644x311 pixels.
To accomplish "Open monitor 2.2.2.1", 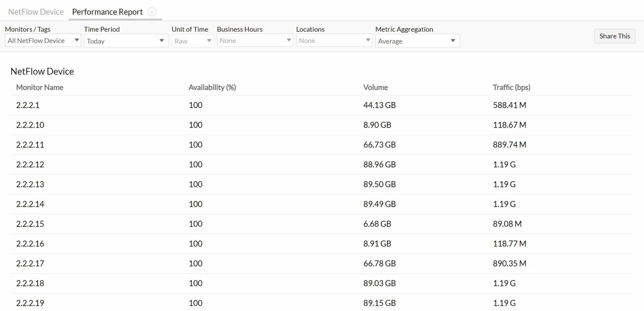I will tap(28, 105).
